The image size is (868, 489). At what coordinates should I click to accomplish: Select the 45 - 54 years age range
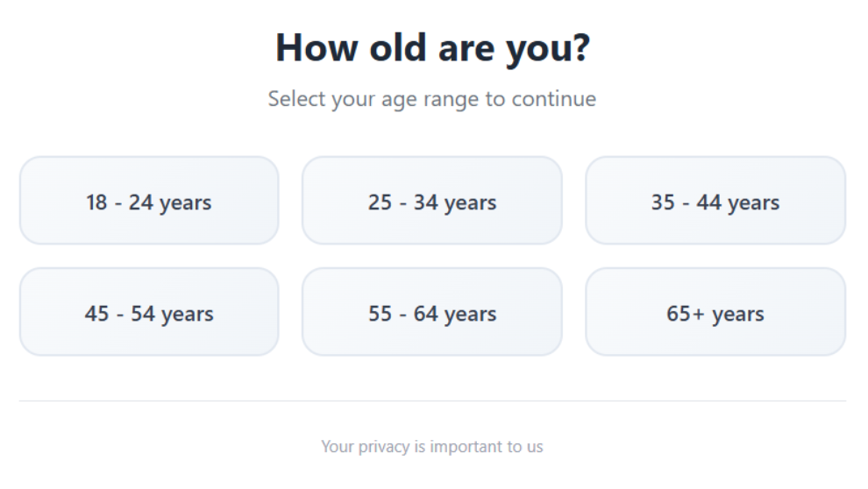point(149,312)
